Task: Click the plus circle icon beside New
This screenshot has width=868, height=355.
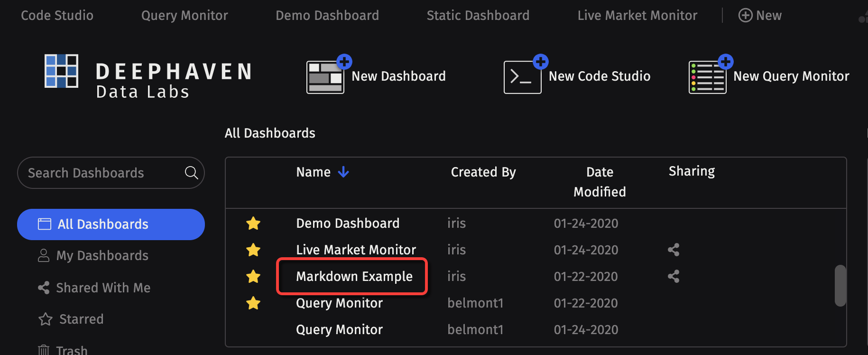Action: [746, 15]
